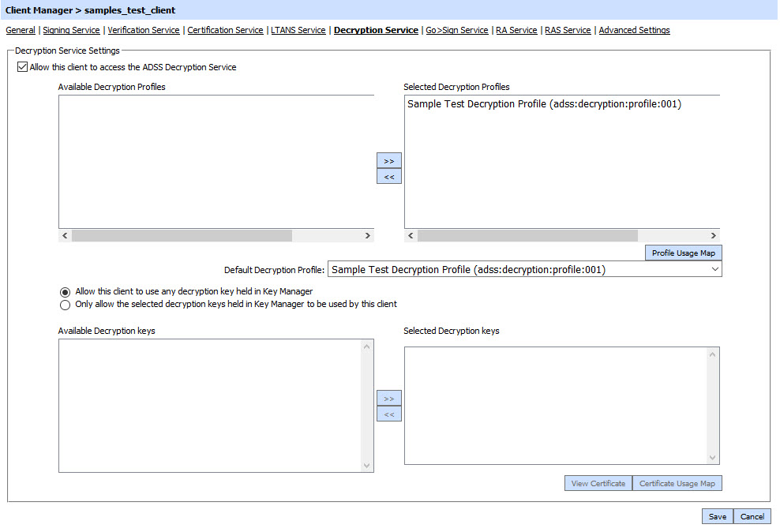Image resolution: width=780 pixels, height=532 pixels.
Task: Open the Default Decryption Profile dropdown
Action: click(714, 270)
